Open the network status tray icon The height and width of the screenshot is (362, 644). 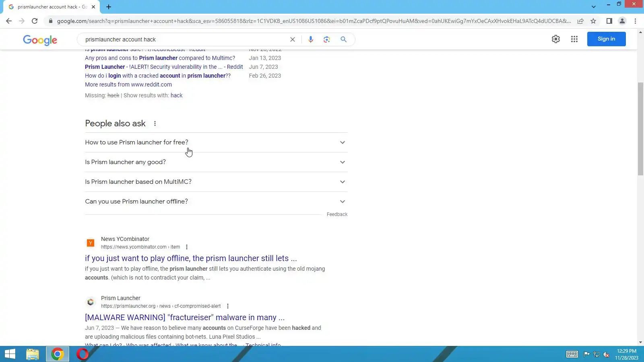pyautogui.click(x=597, y=354)
